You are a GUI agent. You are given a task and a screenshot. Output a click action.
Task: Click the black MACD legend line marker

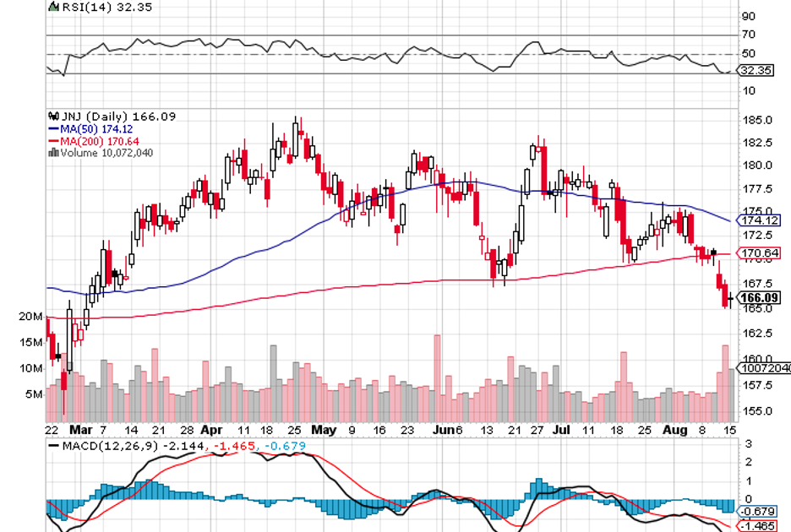pyautogui.click(x=52, y=444)
